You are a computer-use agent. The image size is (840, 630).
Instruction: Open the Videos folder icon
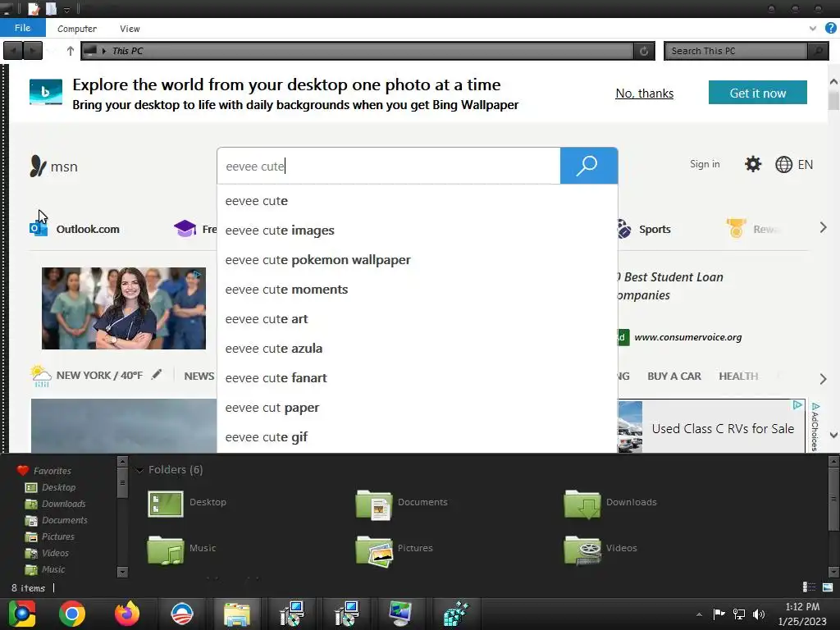coord(582,550)
